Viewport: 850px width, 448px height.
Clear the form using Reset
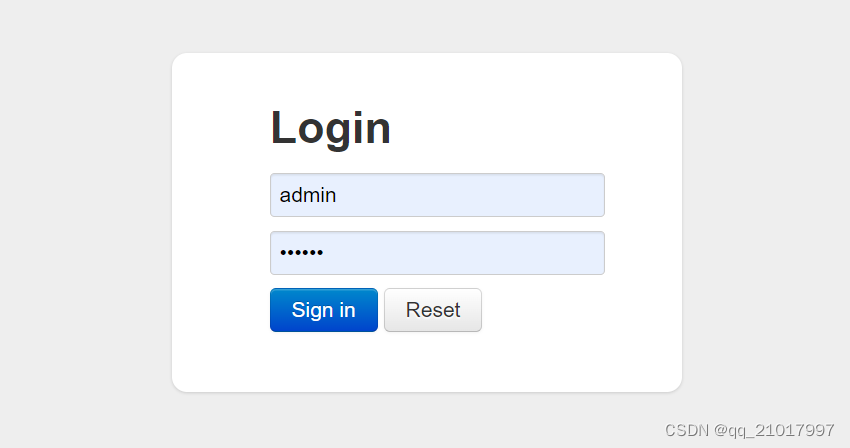click(x=433, y=310)
